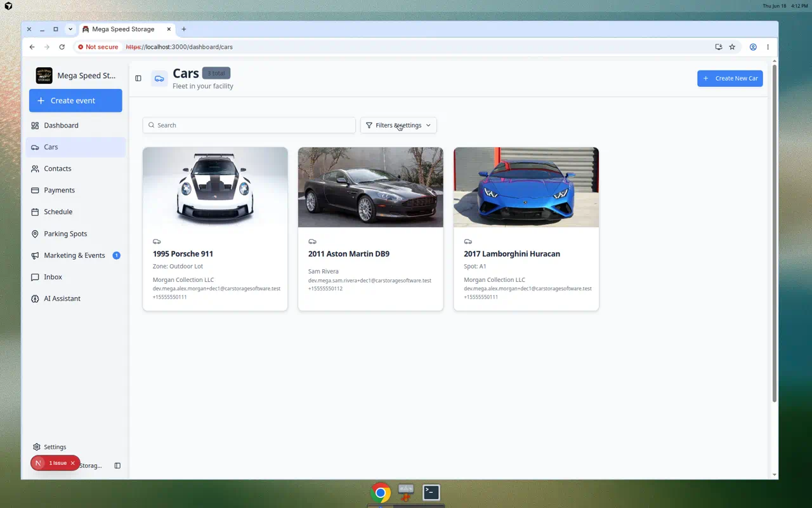The width and height of the screenshot is (812, 508).
Task: Open the browser profile icon
Action: pyautogui.click(x=753, y=47)
